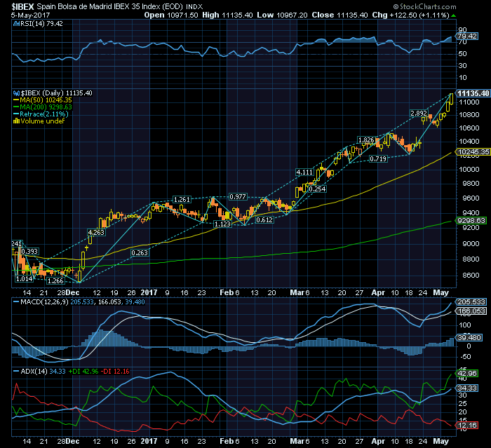
Task: Click the 79.42 RSI value tag on the axis
Action: tap(467, 36)
